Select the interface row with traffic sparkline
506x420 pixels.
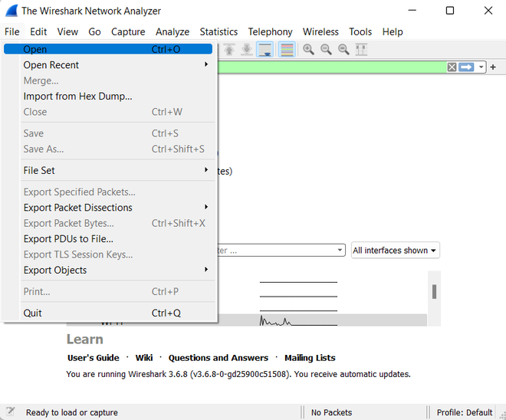coord(247,320)
